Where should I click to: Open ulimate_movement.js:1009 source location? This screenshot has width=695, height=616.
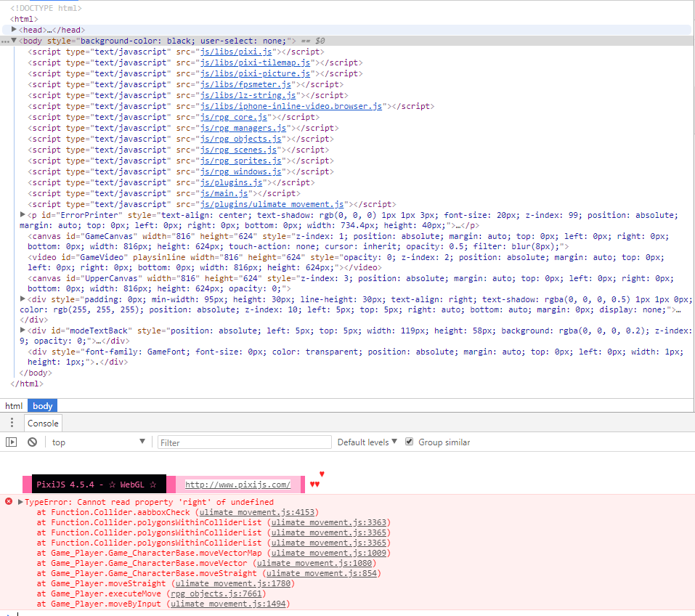(x=329, y=553)
